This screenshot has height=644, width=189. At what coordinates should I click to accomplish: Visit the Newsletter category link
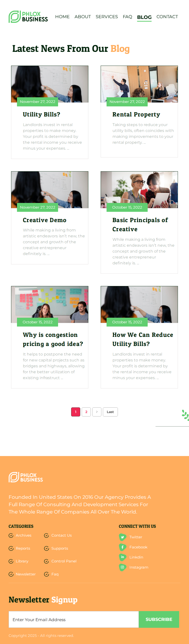[x=26, y=574]
